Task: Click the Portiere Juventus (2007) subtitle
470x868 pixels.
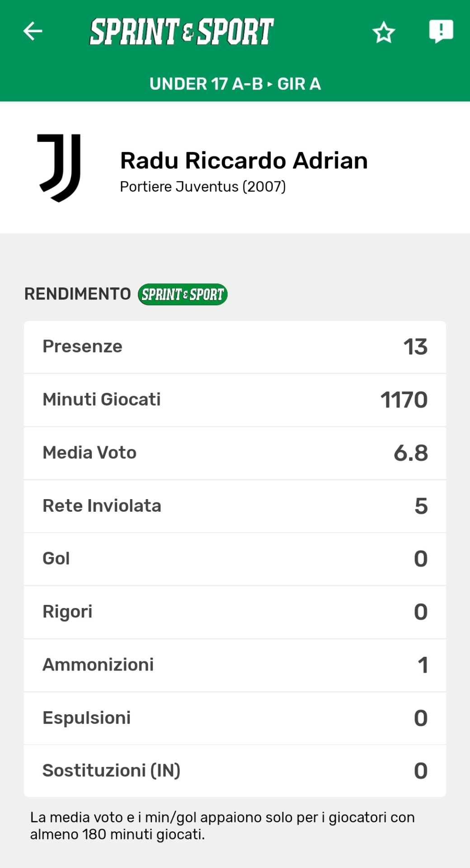Action: (203, 187)
